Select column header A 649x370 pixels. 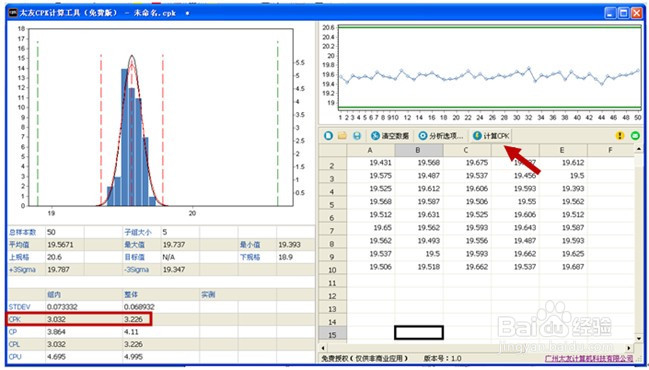(370, 150)
